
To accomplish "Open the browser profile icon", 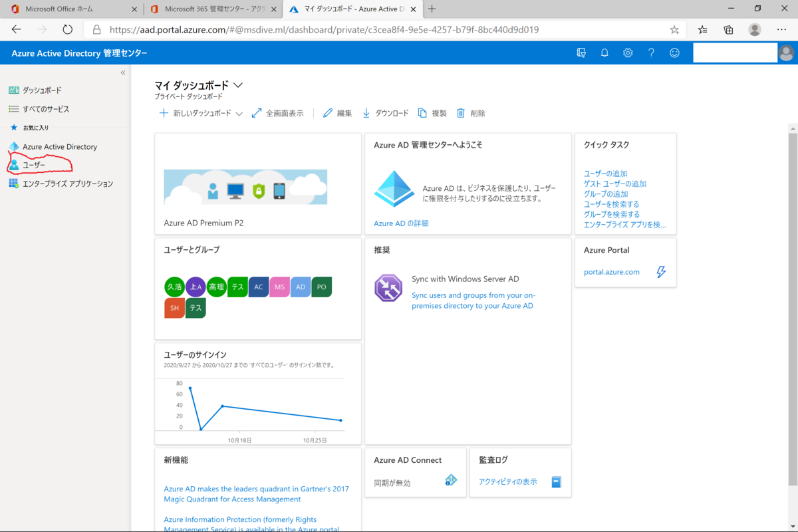I will coord(755,29).
